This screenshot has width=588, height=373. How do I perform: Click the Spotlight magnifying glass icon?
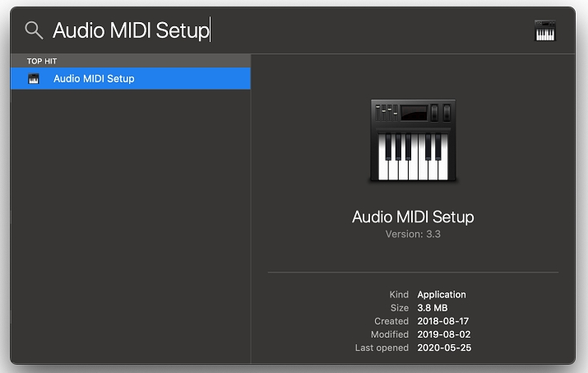34,30
